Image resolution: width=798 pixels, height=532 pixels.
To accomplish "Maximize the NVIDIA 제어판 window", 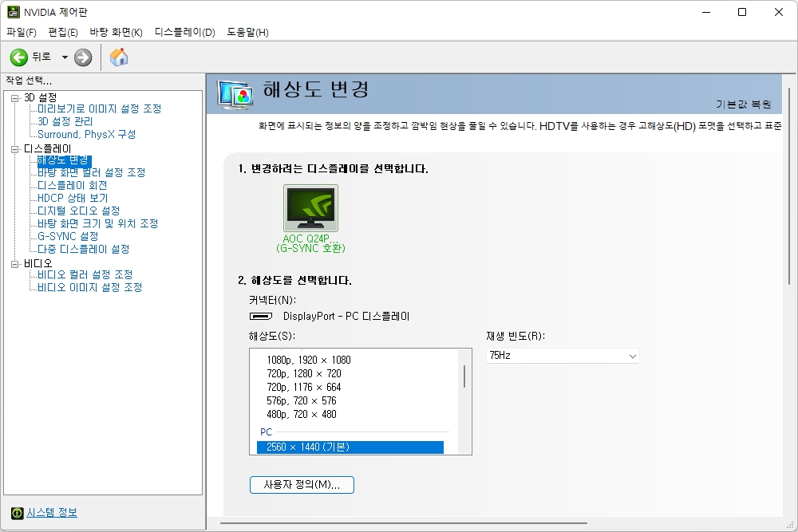I will pos(742,12).
